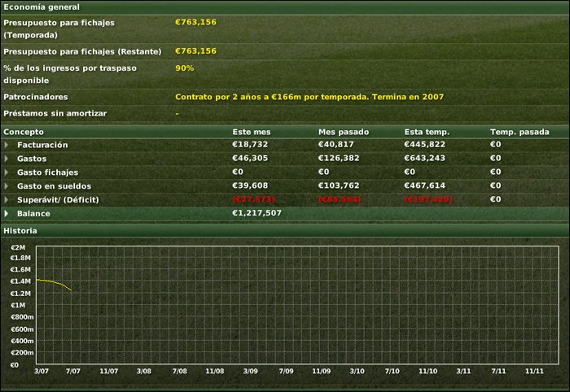Click the red deficit value (€27,573)
The height and width of the screenshot is (392, 570).
(x=254, y=199)
